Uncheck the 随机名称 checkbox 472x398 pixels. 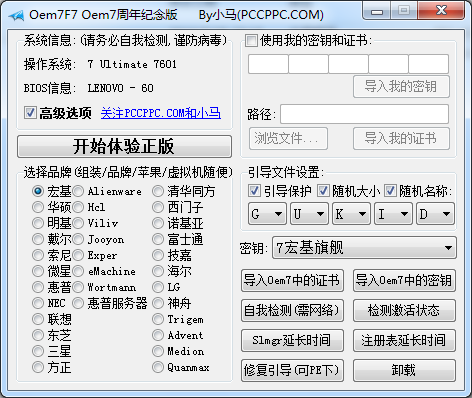pos(390,191)
